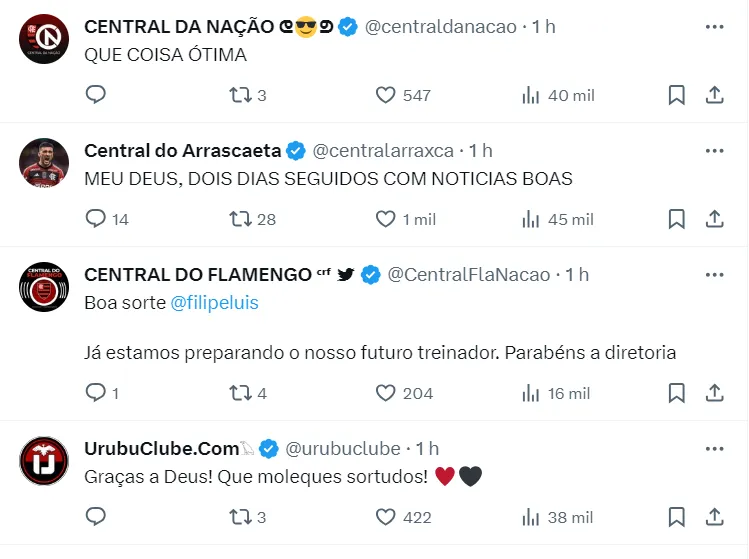Open more options for CENTRAL DA NAÇÃO tweet

pos(714,27)
